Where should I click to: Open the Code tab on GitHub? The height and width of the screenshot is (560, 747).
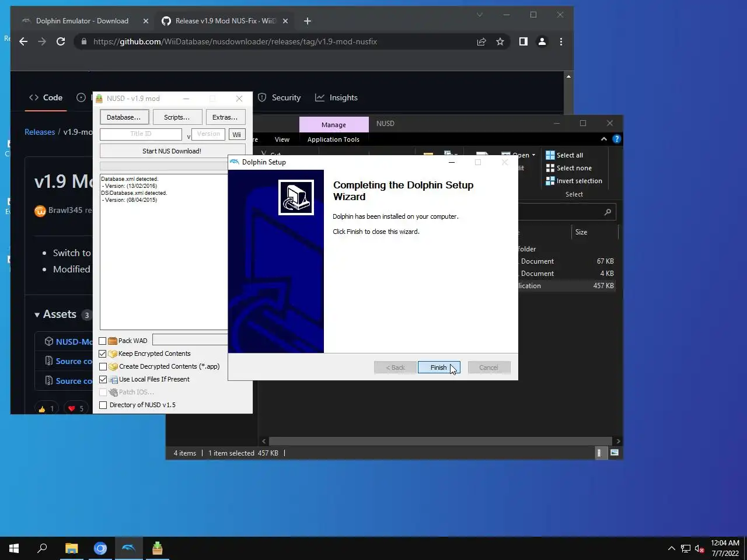click(x=46, y=98)
